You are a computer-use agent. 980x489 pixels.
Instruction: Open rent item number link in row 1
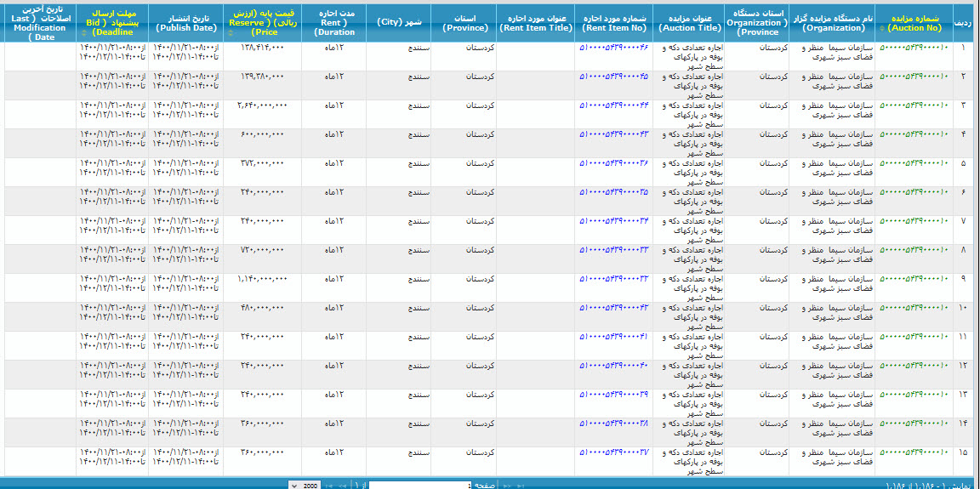click(x=613, y=48)
